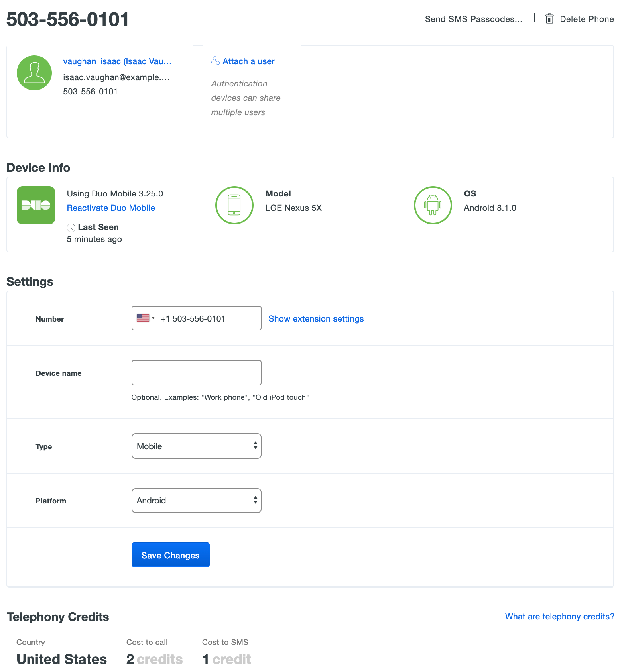The image size is (618, 672).
Task: Click the attach user person icon
Action: coord(215,61)
